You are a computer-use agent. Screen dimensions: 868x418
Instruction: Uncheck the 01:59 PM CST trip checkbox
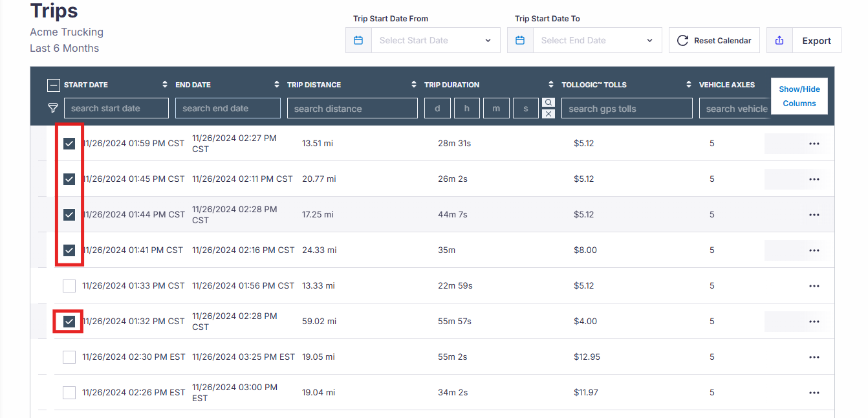69,143
